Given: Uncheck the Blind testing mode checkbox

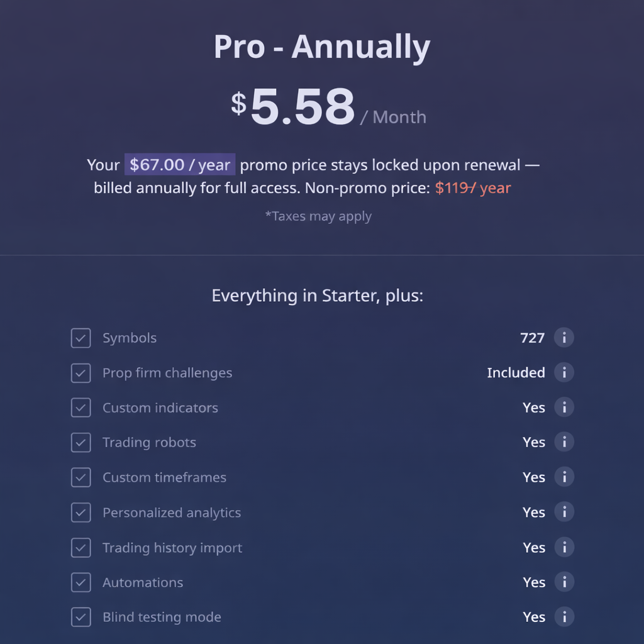Looking at the screenshot, I should (80, 617).
